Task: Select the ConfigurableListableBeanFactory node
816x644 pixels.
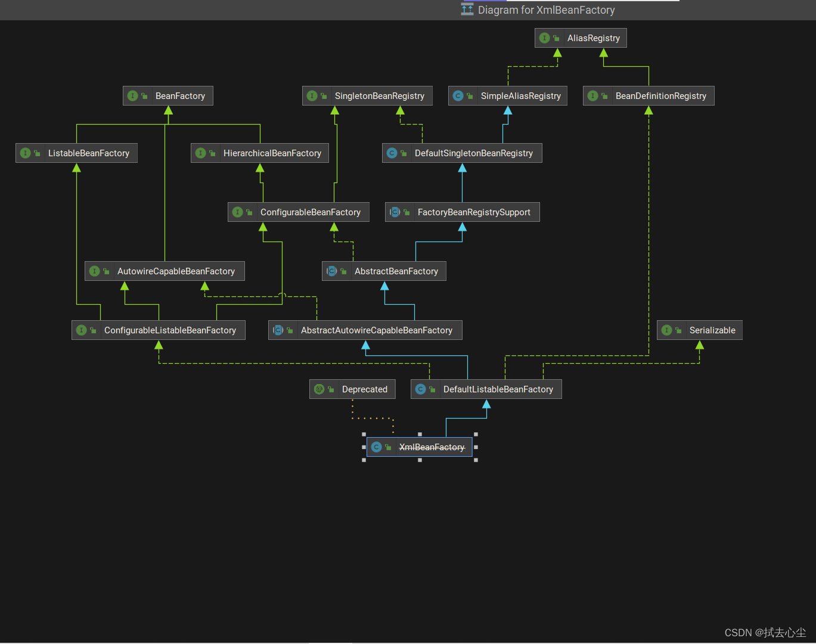Action: pos(159,330)
